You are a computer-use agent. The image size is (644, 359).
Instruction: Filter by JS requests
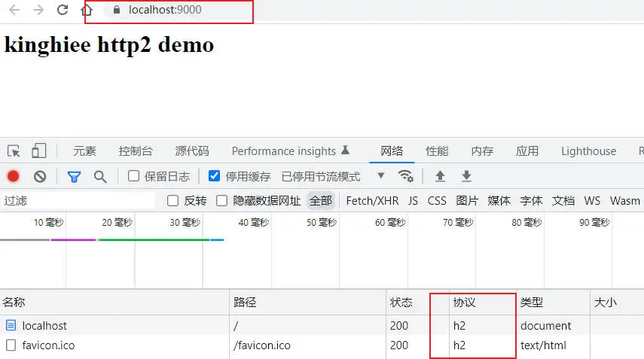point(413,201)
